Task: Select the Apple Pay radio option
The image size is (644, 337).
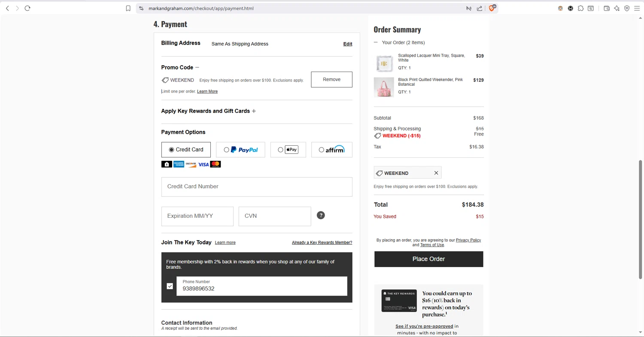Action: click(x=281, y=150)
